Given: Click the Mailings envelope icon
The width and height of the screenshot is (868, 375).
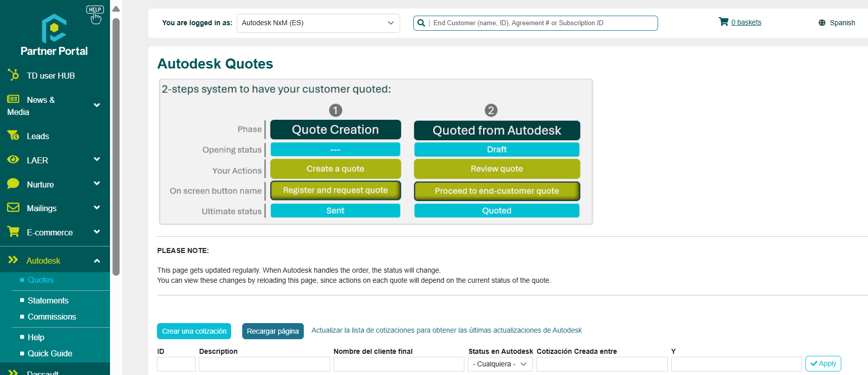Looking at the screenshot, I should click(13, 207).
